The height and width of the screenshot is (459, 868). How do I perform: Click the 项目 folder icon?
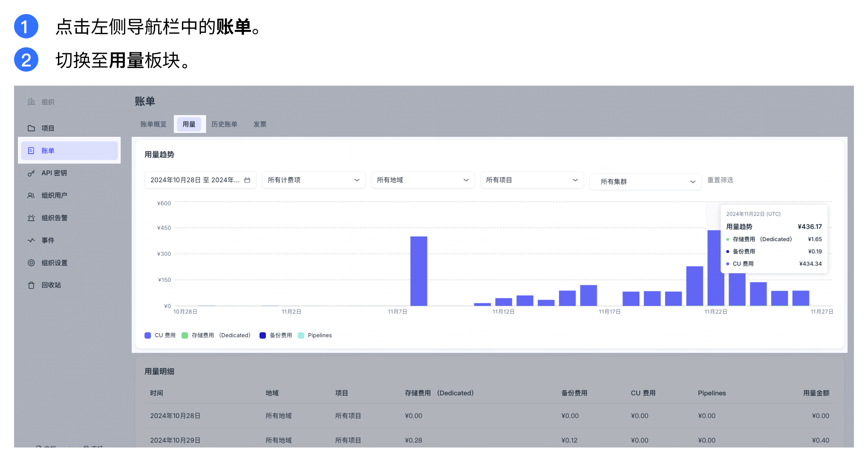[x=31, y=128]
